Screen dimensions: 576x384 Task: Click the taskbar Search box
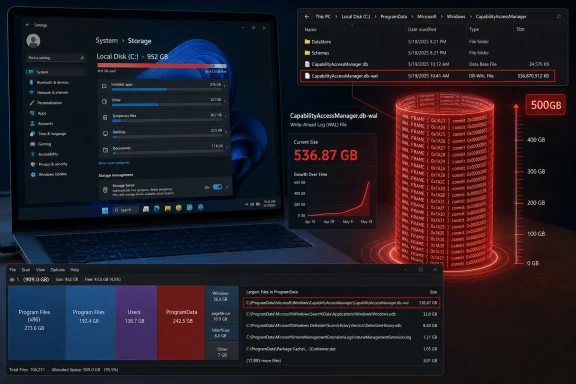[125, 210]
